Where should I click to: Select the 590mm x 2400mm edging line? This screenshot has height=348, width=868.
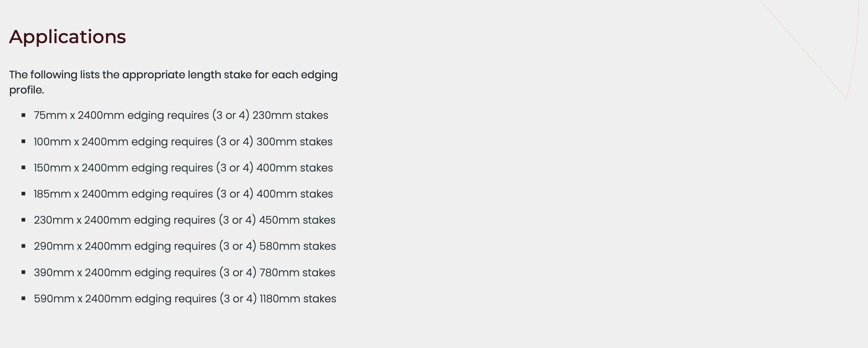[185, 299]
